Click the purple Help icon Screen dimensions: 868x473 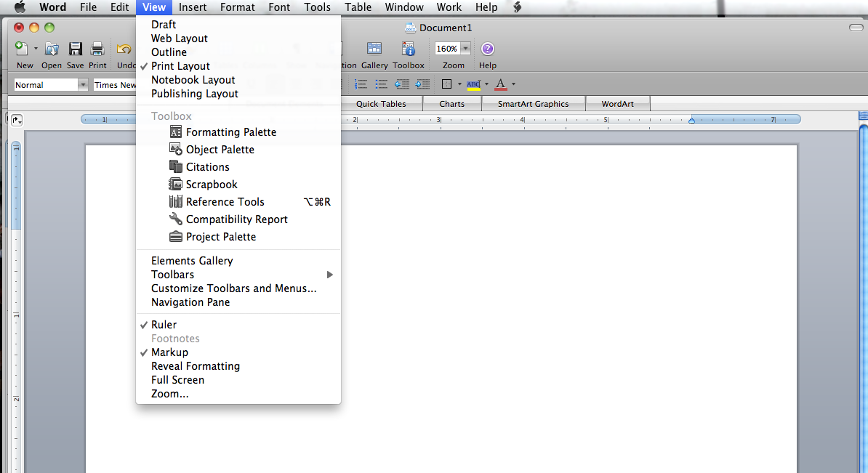click(488, 49)
